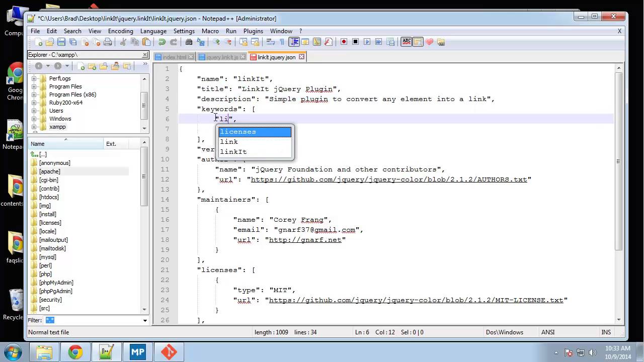
Task: Click the Paste clipboard icon
Action: click(x=146, y=42)
